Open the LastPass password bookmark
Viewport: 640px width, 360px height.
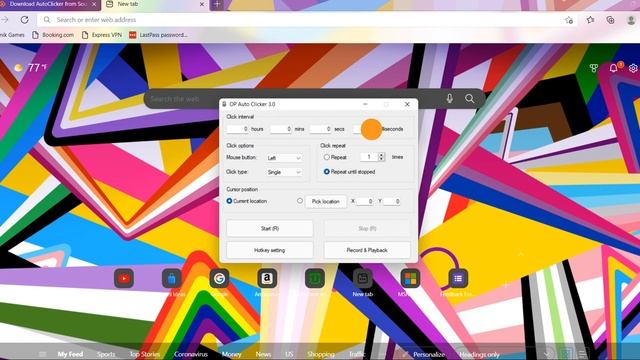[158, 35]
